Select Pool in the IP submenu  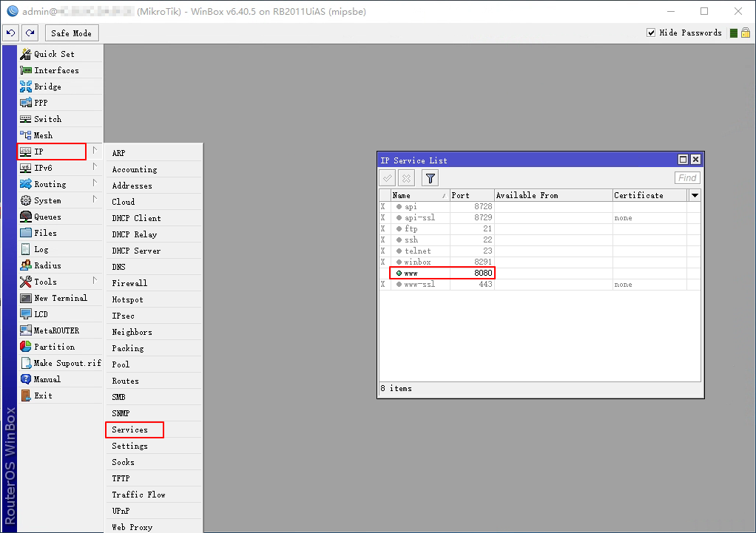coord(154,364)
